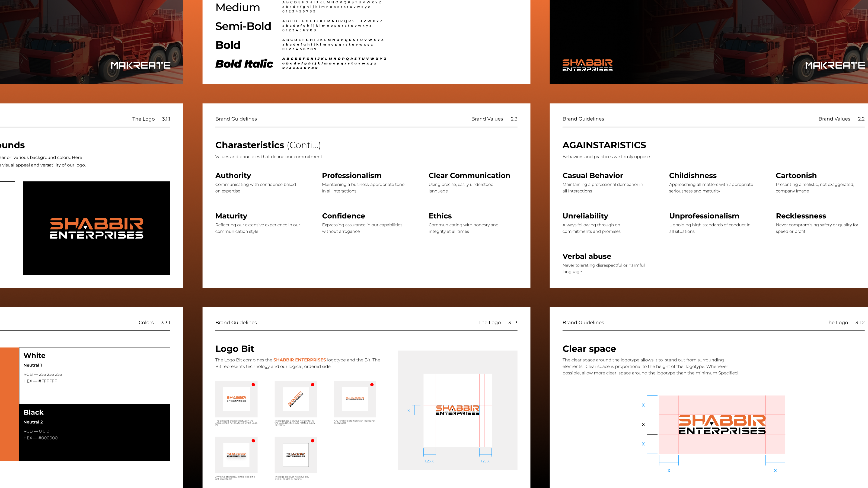This screenshot has width=868, height=488.
Task: Click the outlined logo misuse thumbnail
Action: (x=295, y=455)
